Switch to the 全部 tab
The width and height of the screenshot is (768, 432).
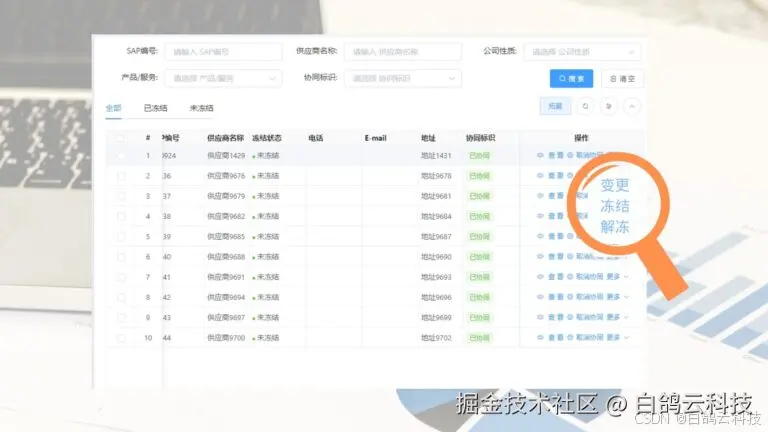[114, 108]
